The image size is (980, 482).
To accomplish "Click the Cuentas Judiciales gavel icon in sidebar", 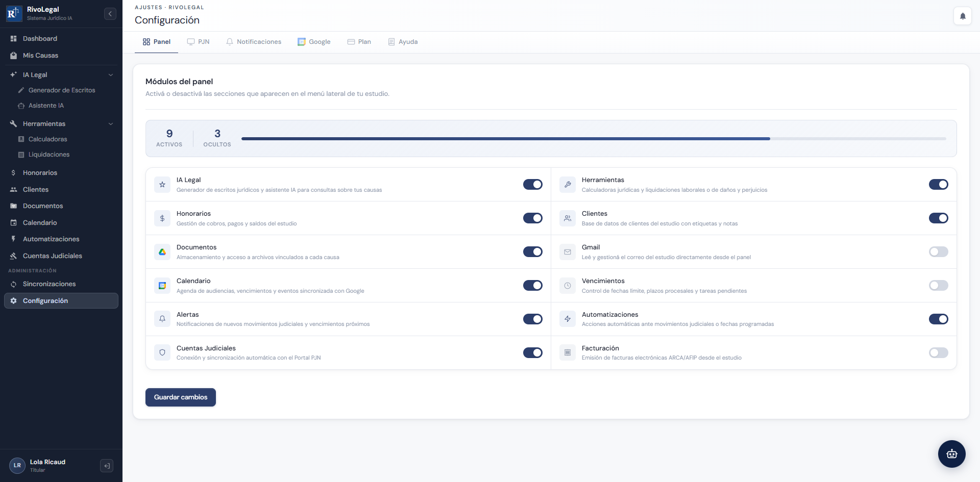I will [x=14, y=256].
